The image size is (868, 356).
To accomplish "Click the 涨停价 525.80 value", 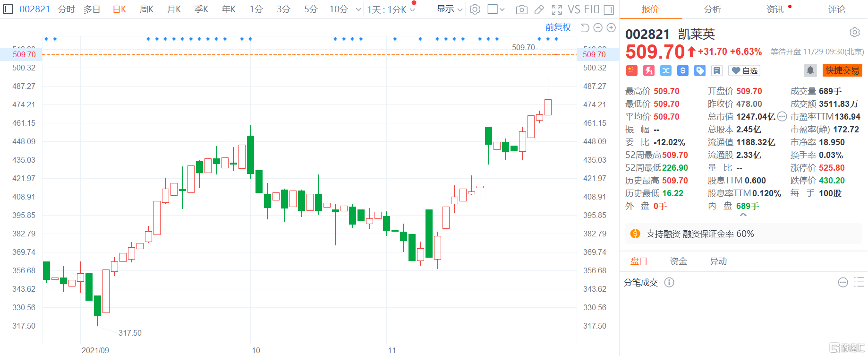I will [832, 168].
